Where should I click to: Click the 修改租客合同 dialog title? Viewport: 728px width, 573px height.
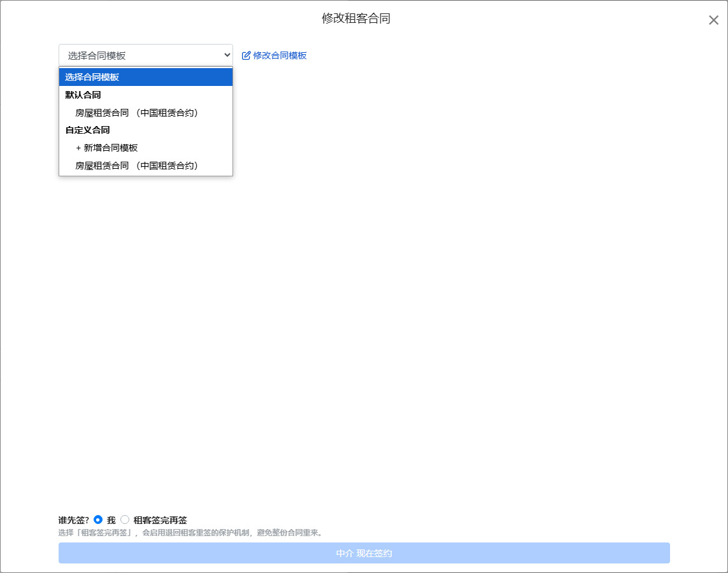356,18
